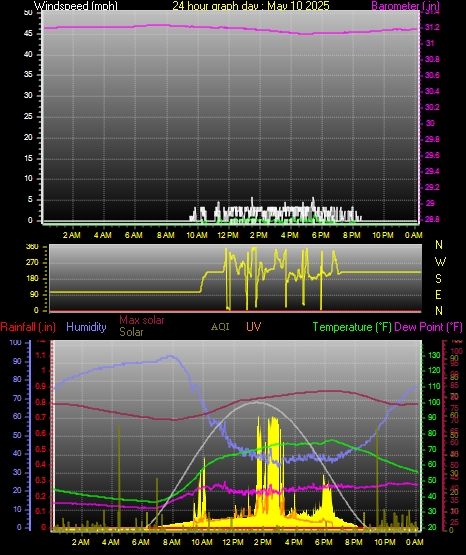Click the "180" wind direction axis value
The height and width of the screenshot is (555, 466).
32,279
